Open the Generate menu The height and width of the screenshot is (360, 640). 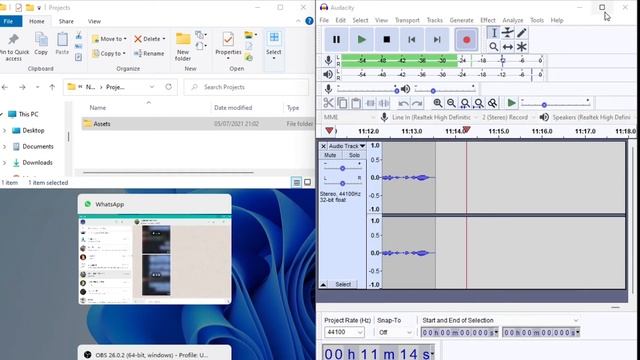coord(462,20)
